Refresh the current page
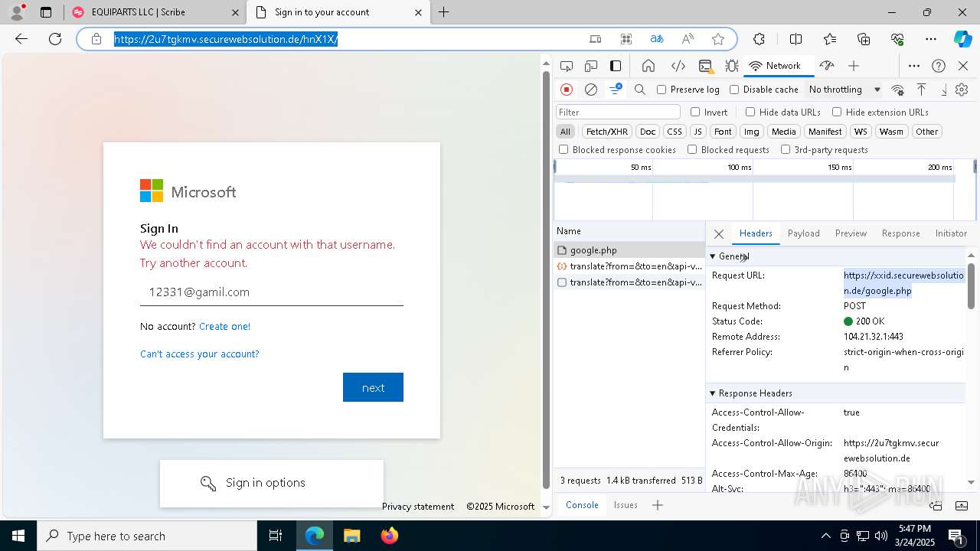 (55, 39)
